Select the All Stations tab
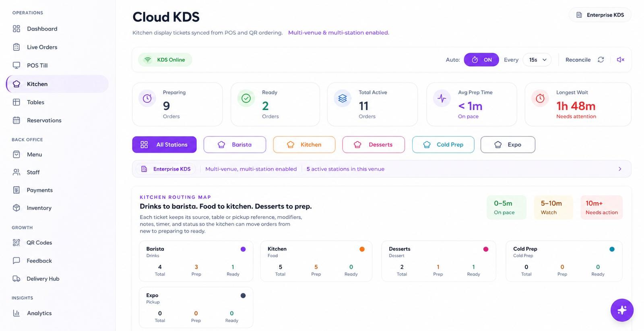 pos(164,145)
